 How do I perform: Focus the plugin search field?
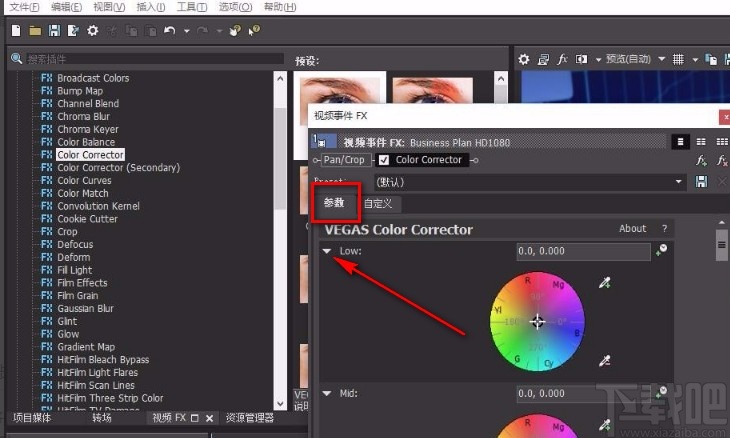pyautogui.click(x=155, y=59)
